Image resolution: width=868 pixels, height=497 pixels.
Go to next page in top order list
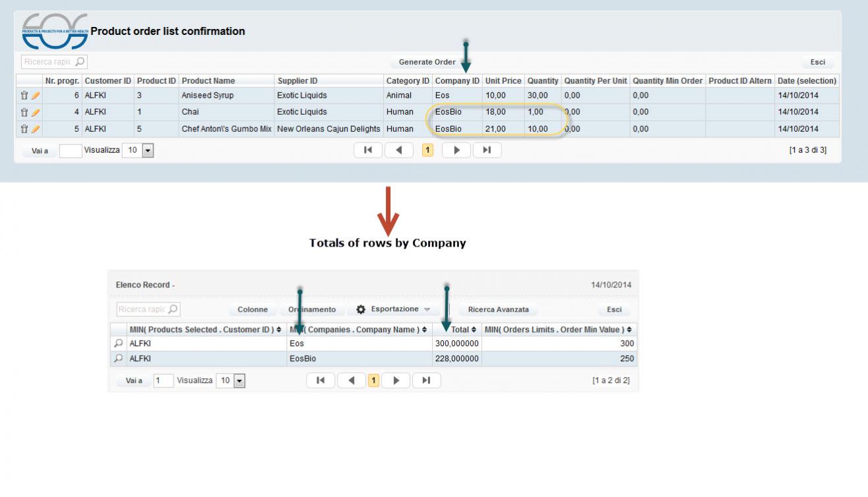click(x=456, y=150)
